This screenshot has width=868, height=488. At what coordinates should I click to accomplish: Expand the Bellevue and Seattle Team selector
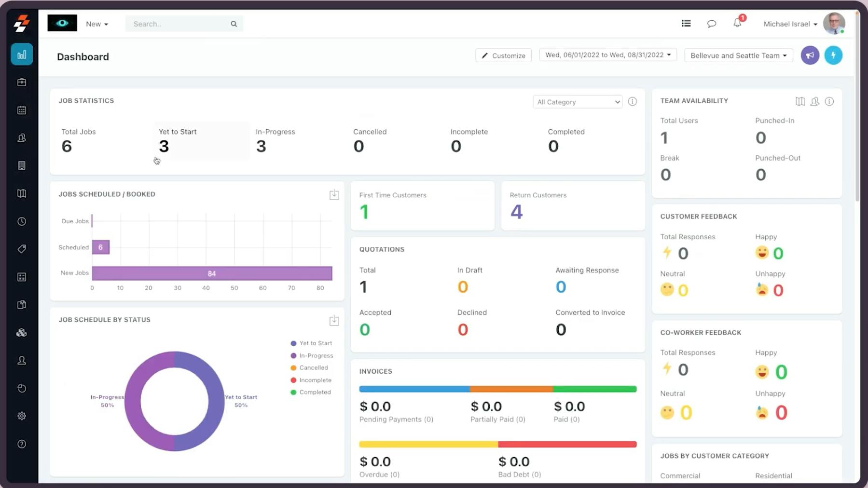tap(738, 55)
